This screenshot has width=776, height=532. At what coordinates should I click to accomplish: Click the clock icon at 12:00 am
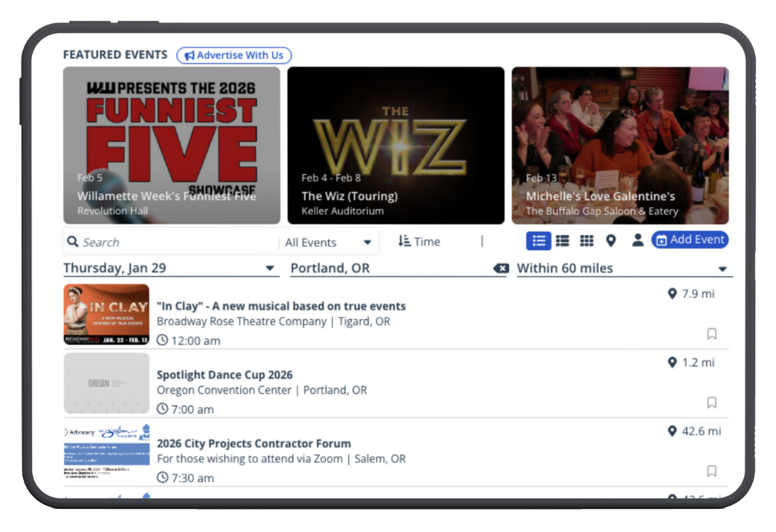[x=163, y=340]
